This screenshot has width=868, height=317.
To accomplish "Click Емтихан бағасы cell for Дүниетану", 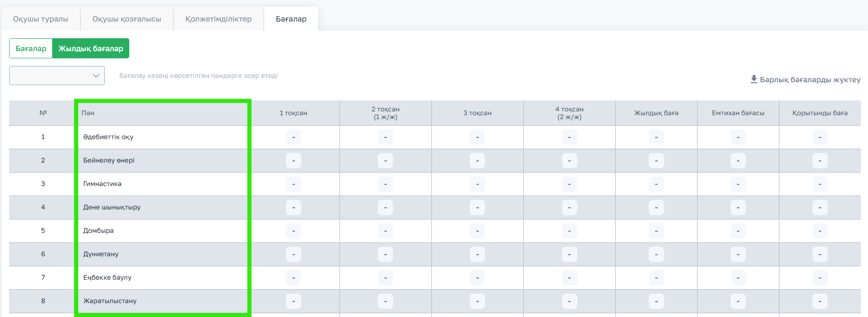I will click(x=738, y=254).
